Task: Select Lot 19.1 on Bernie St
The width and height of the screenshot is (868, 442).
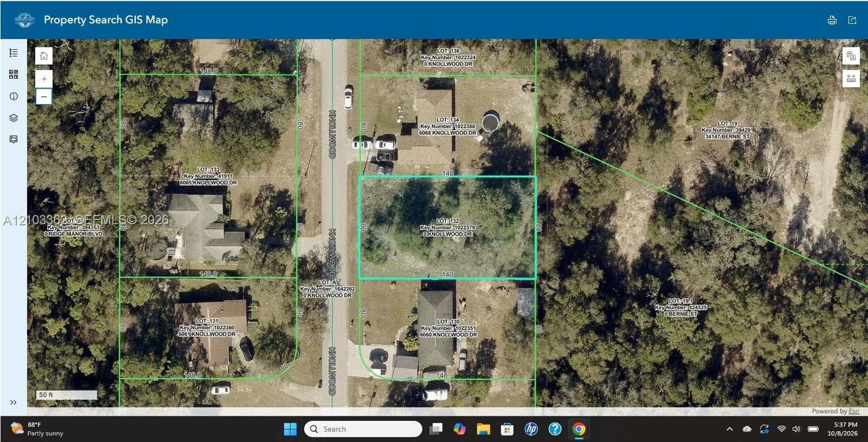Action: tap(681, 307)
